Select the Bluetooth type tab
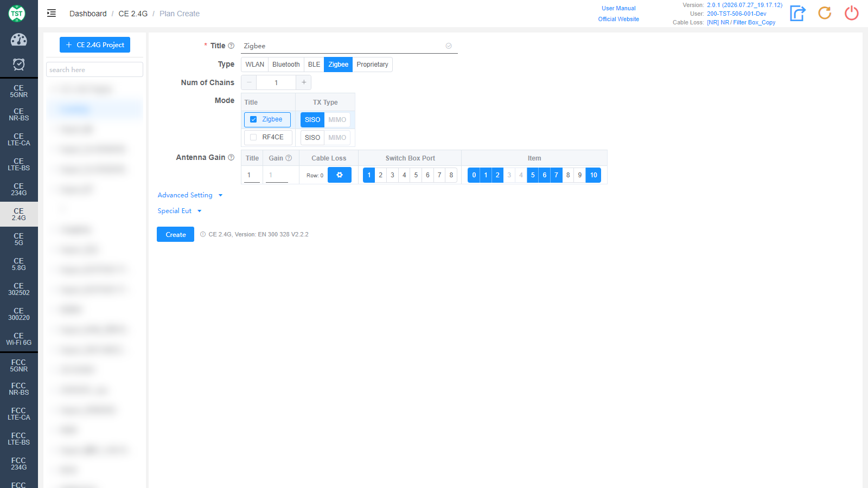Image resolution: width=868 pixels, height=488 pixels. click(x=286, y=65)
